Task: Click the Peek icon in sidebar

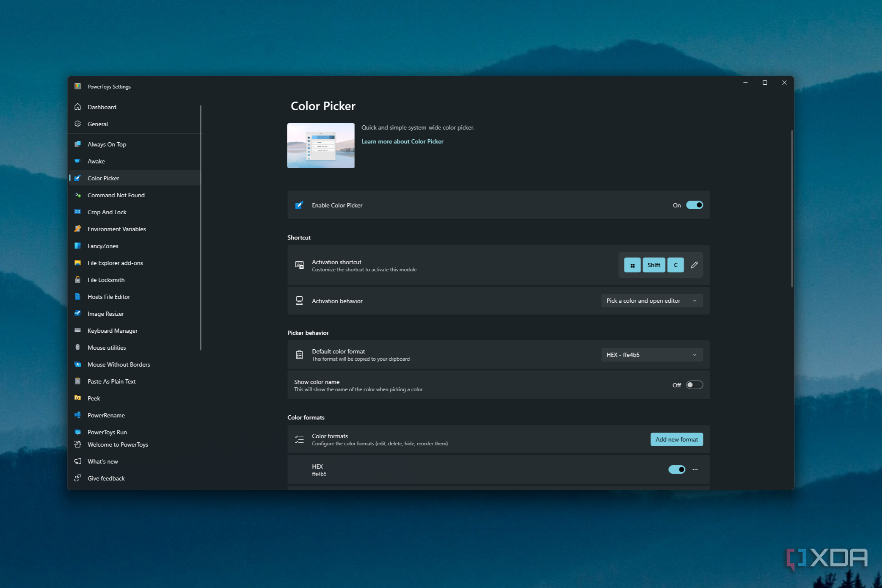Action: point(77,398)
